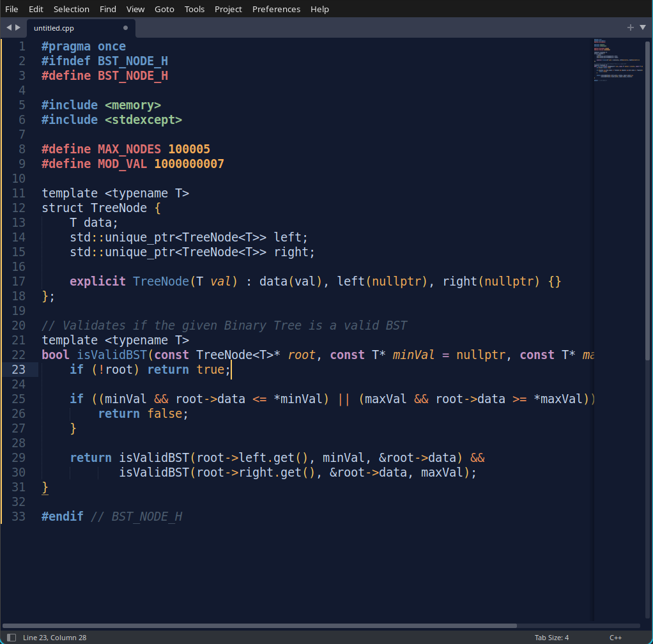Open the Edit menu

36,9
